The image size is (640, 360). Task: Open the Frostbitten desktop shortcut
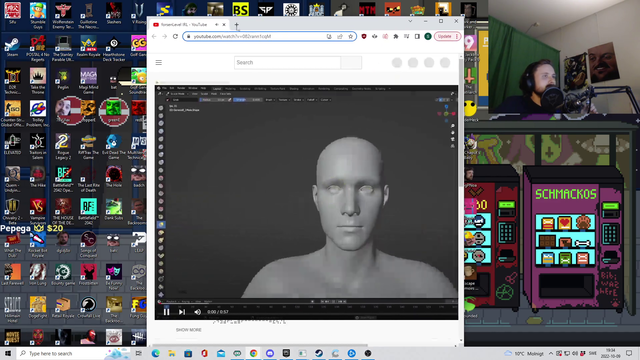(88, 274)
